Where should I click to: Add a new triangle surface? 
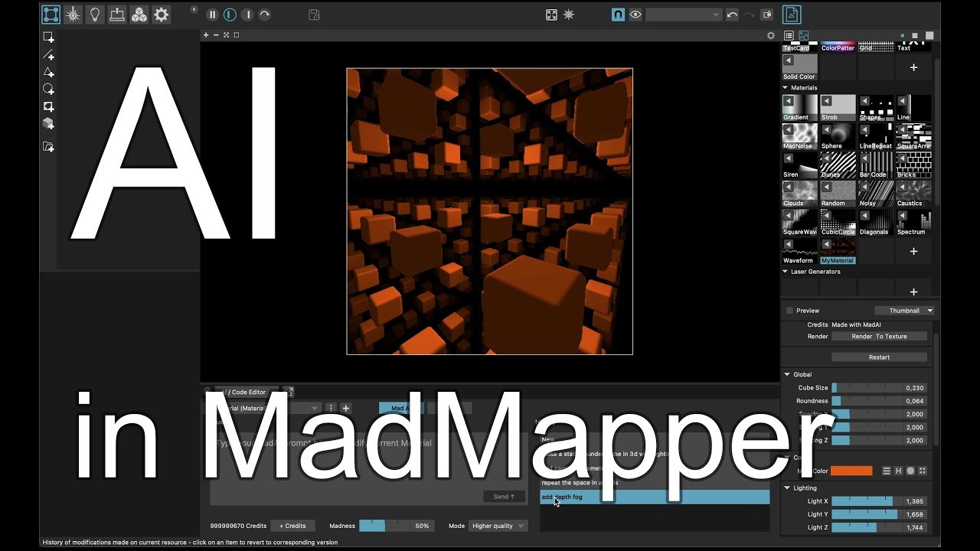[48, 72]
